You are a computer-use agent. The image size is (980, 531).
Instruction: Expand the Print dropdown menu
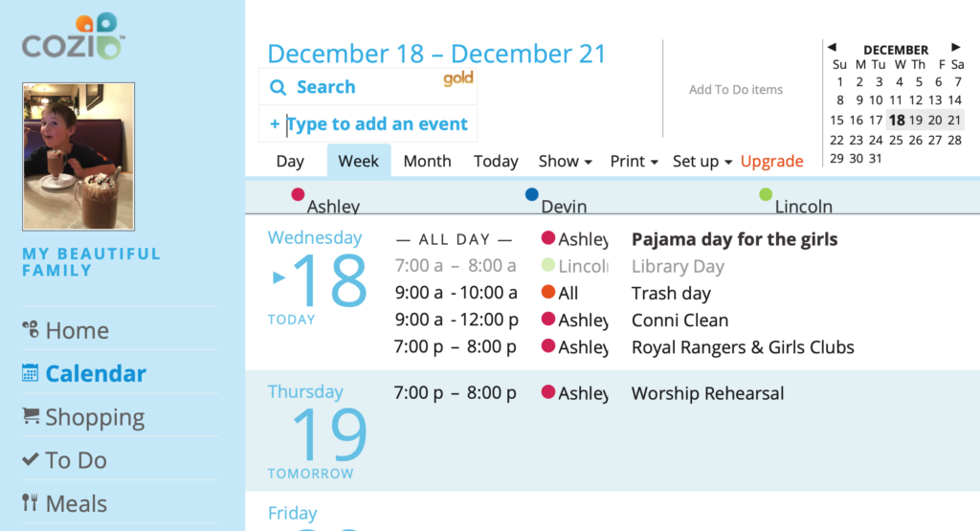(634, 161)
